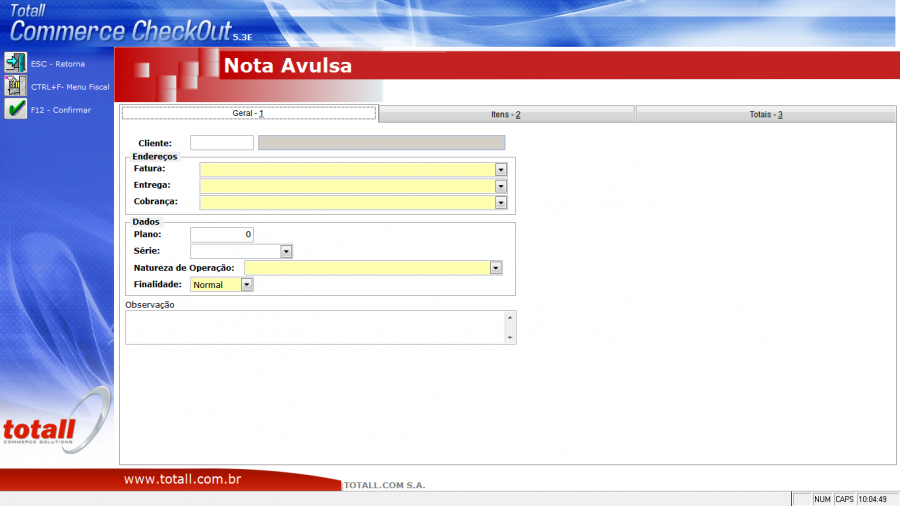The height and width of the screenshot is (506, 900).
Task: Click the ESC Retorna exit icon
Action: (16, 63)
